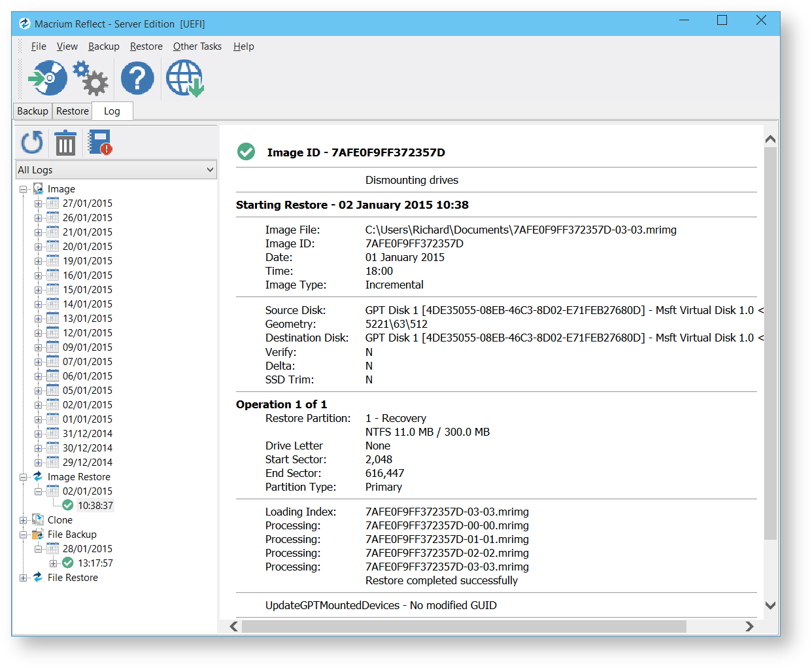Select the 16/01/2015 image log date

click(x=88, y=275)
